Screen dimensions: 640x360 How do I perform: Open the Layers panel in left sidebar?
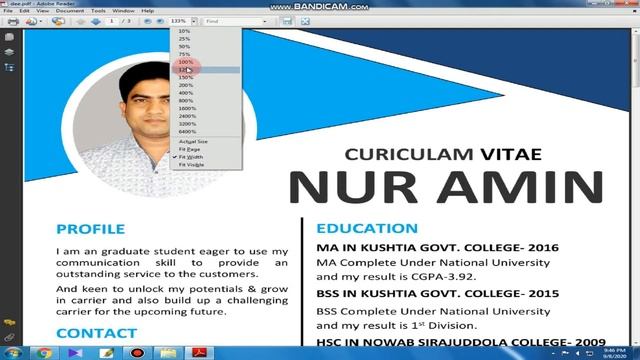(9, 52)
